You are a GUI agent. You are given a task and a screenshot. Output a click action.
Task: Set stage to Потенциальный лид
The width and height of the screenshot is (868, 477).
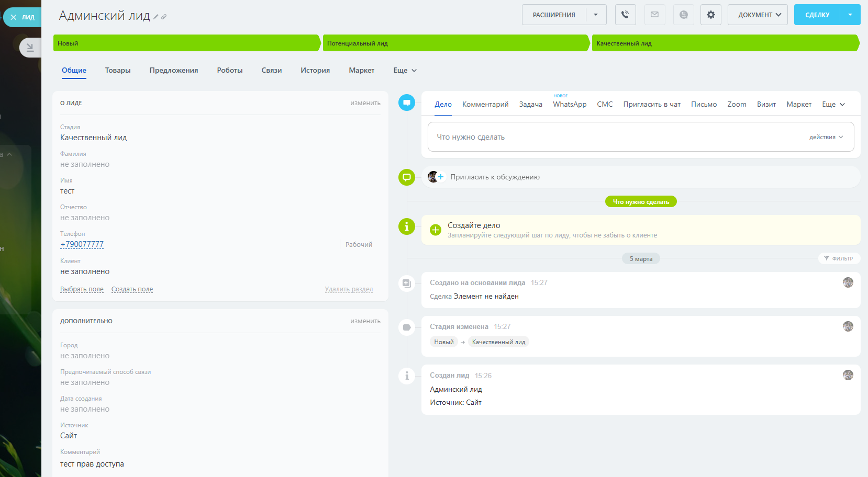coord(457,43)
